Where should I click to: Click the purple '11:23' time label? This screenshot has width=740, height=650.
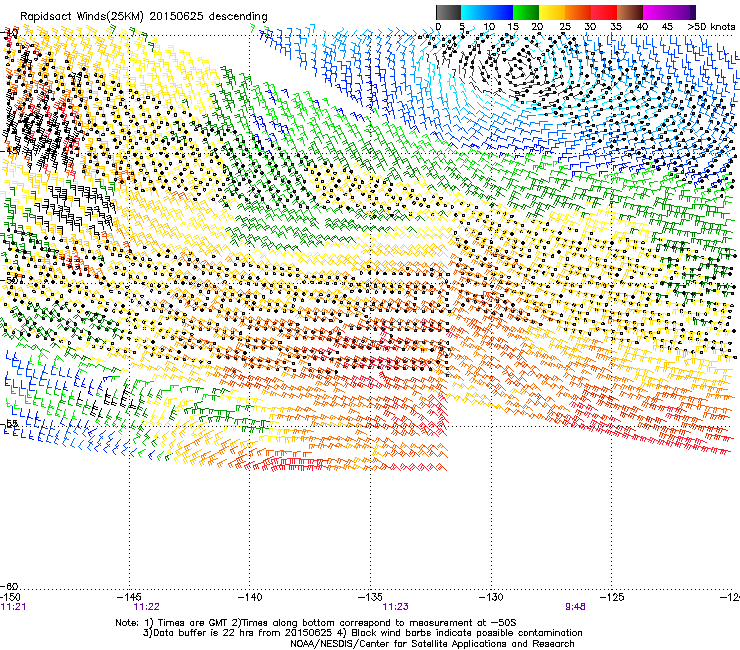(x=395, y=607)
